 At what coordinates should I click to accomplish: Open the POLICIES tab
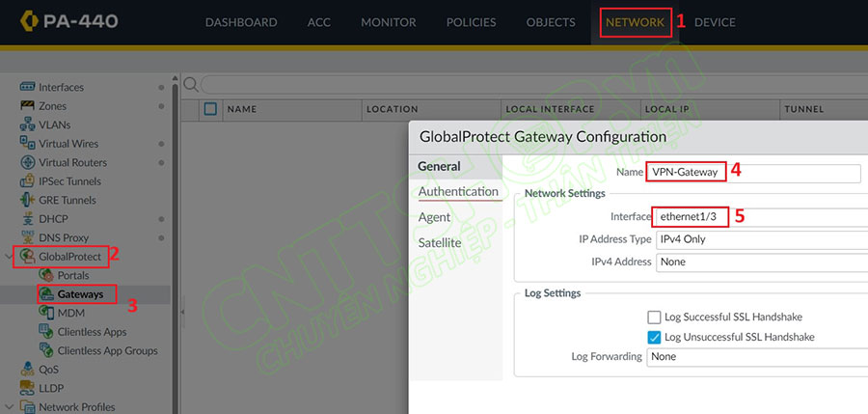pos(471,22)
